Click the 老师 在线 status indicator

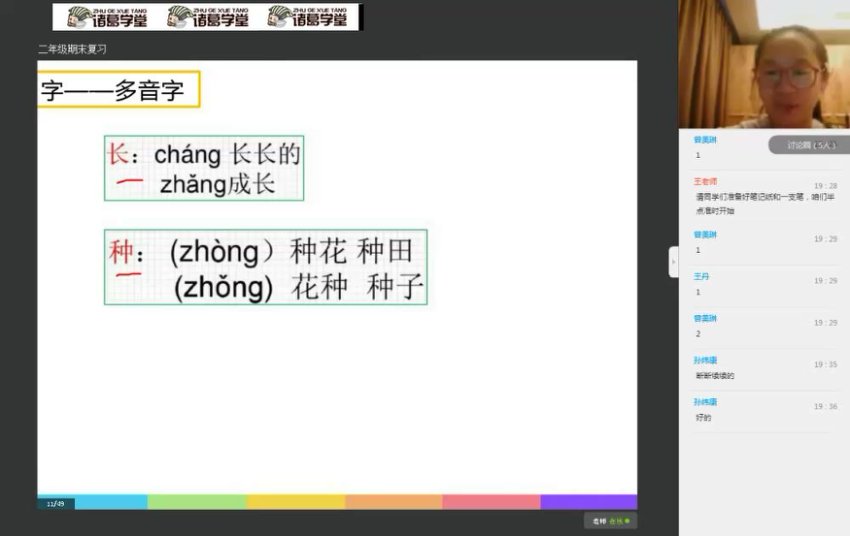pos(610,521)
